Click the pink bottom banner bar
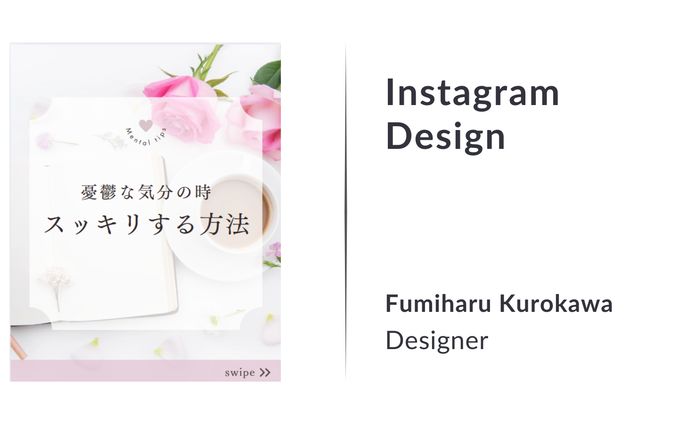This screenshot has width=688, height=424. coord(146,371)
